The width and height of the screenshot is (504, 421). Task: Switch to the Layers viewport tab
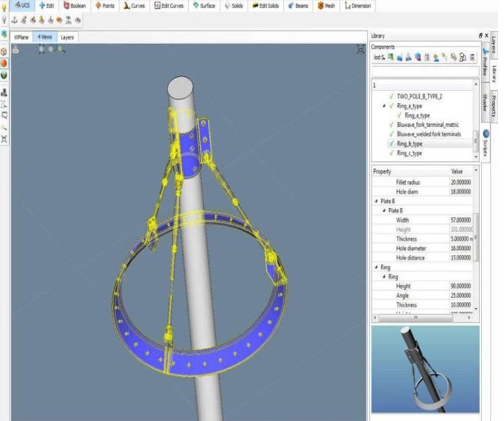(67, 37)
